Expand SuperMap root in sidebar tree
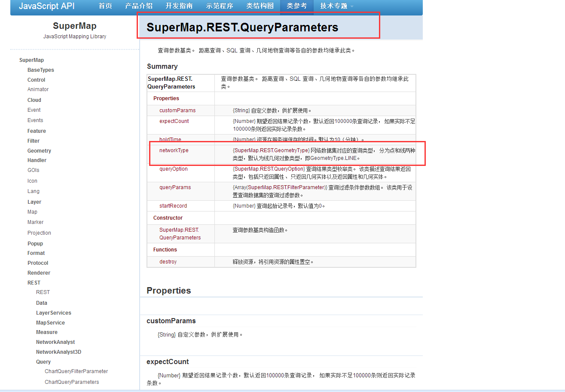This screenshot has width=565, height=392. pos(31,60)
